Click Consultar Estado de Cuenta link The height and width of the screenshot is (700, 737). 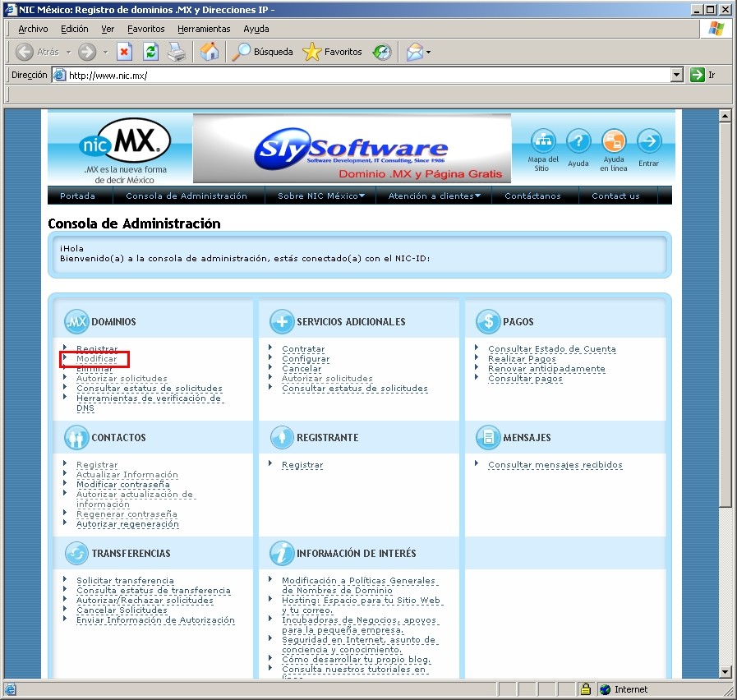(x=552, y=349)
